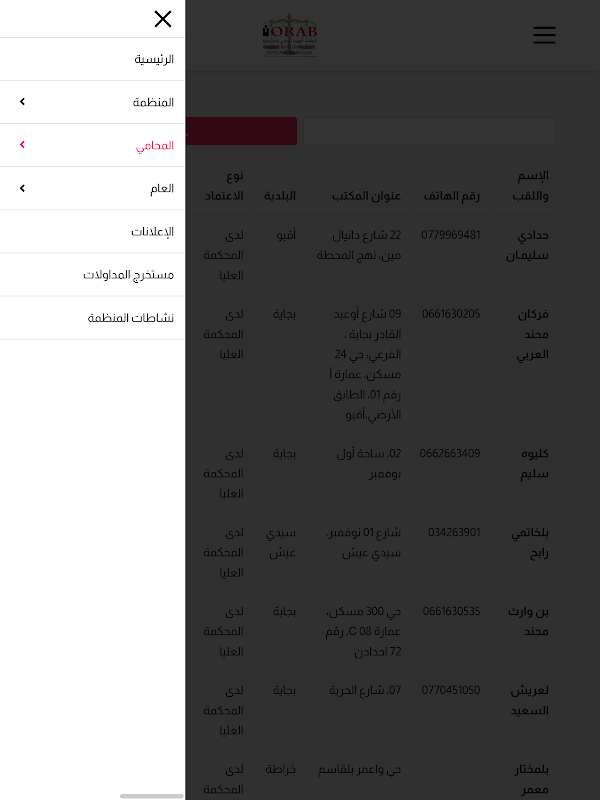Select name بلمختار معمر
Image resolution: width=600 pixels, height=800 pixels.
coord(532,779)
